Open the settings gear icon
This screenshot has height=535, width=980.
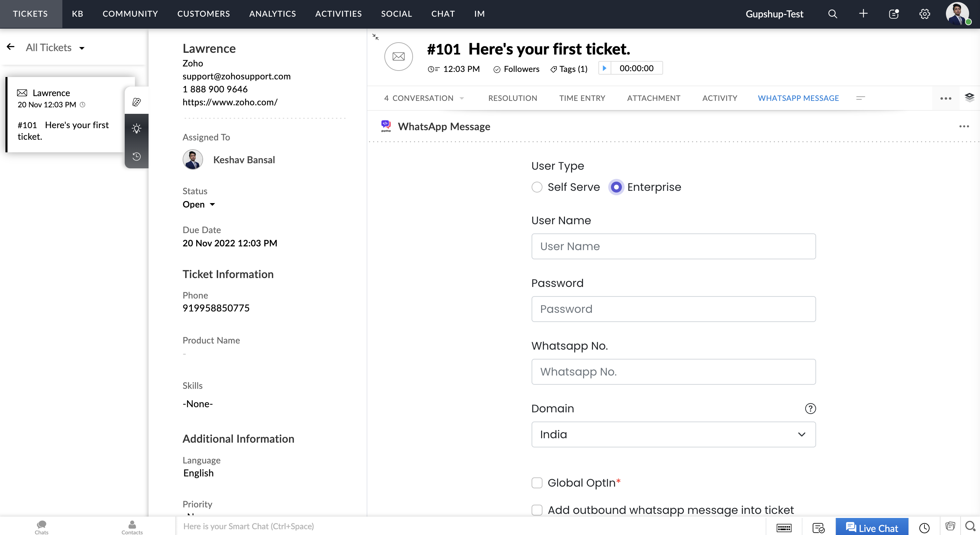coord(924,14)
